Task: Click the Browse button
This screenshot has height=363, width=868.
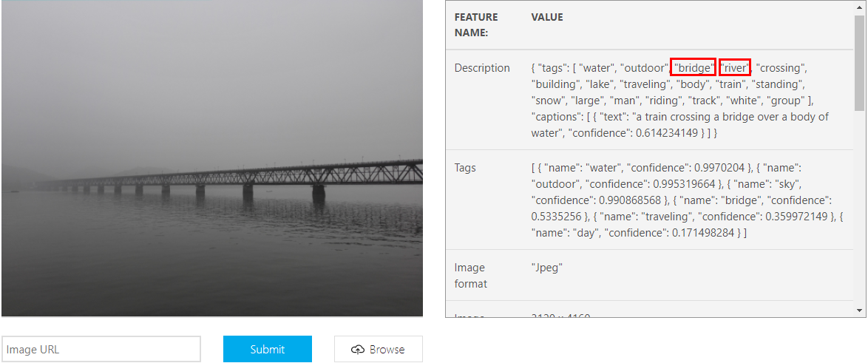Action: [x=378, y=349]
